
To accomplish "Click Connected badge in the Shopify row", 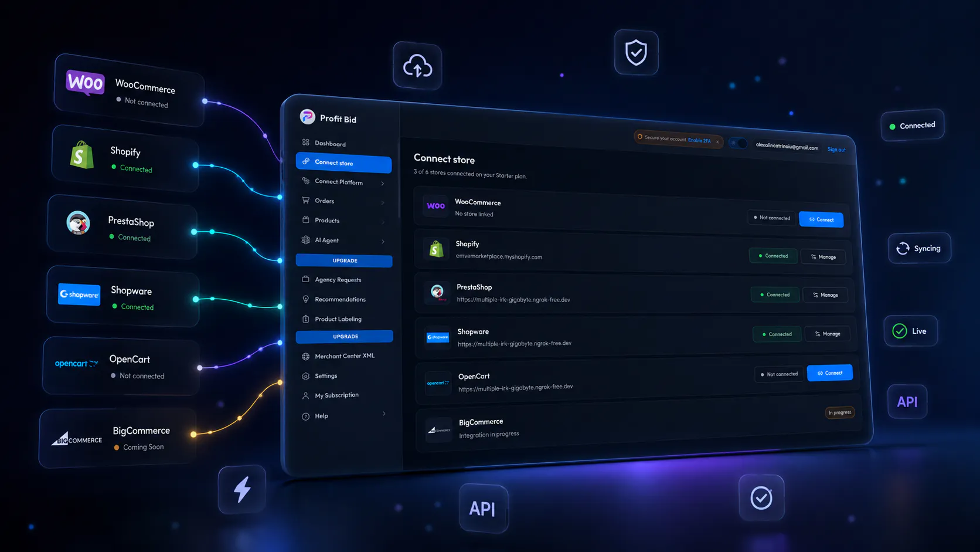I will (773, 256).
